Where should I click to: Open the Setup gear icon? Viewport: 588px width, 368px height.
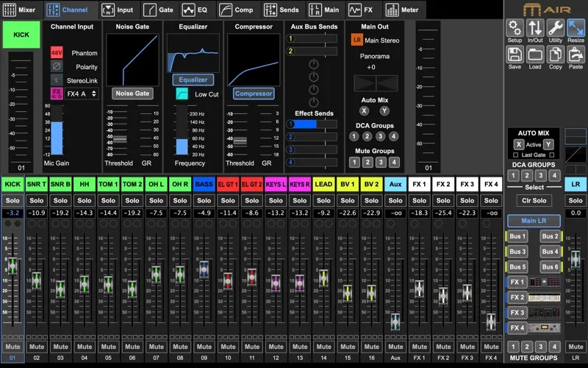514,28
